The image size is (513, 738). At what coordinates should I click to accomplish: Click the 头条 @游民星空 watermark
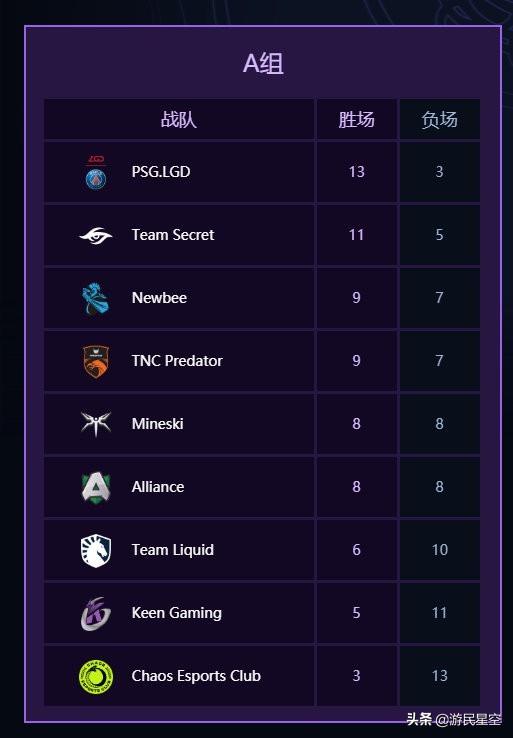[454, 719]
